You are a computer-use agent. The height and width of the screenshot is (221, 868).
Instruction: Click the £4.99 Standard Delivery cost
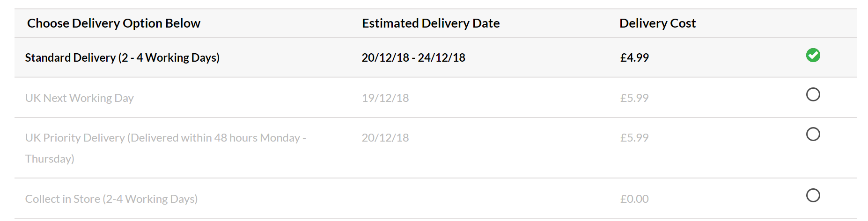click(634, 57)
